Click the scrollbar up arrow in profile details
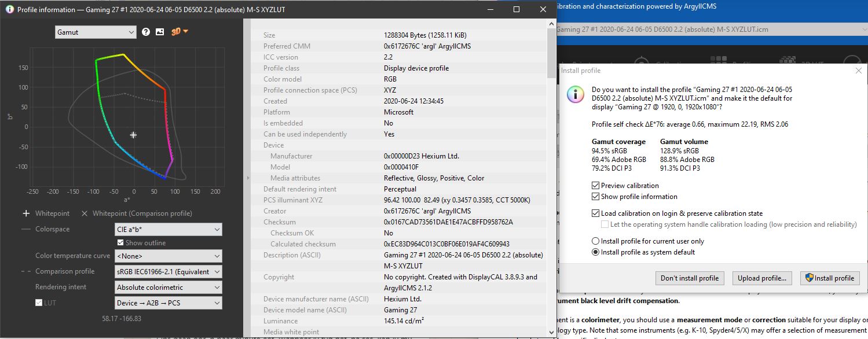The width and height of the screenshot is (868, 339). coord(551,24)
